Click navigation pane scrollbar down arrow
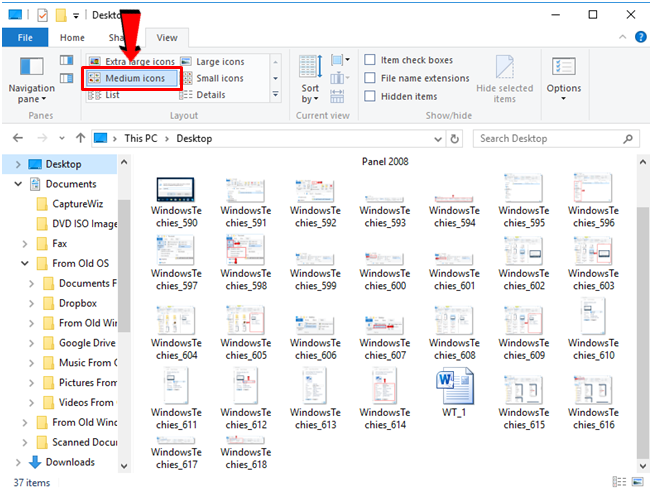 pos(124,466)
